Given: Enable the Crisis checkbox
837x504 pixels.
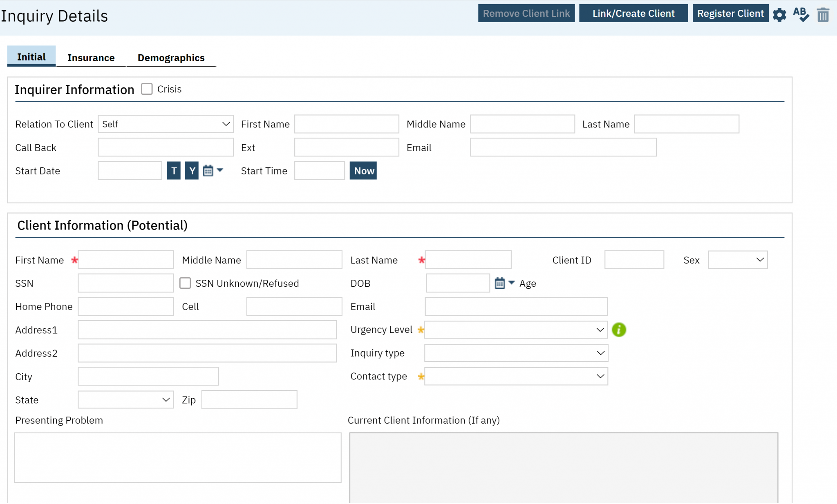Looking at the screenshot, I should pyautogui.click(x=147, y=89).
